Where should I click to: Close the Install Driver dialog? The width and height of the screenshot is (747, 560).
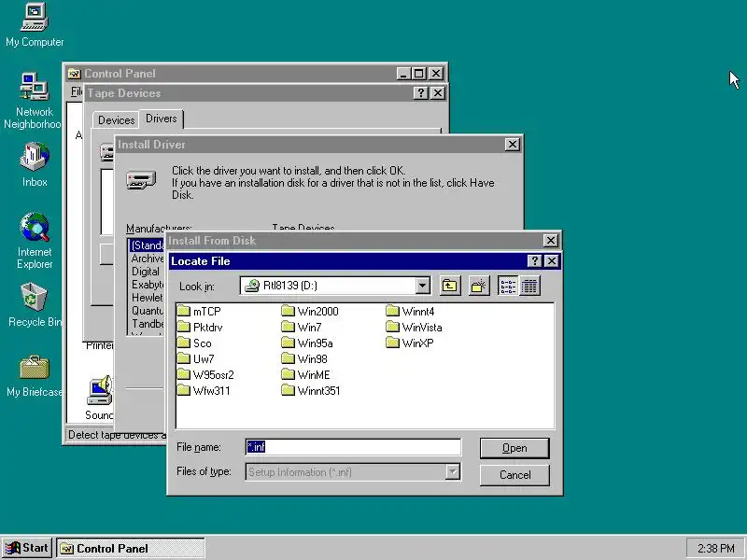point(512,145)
